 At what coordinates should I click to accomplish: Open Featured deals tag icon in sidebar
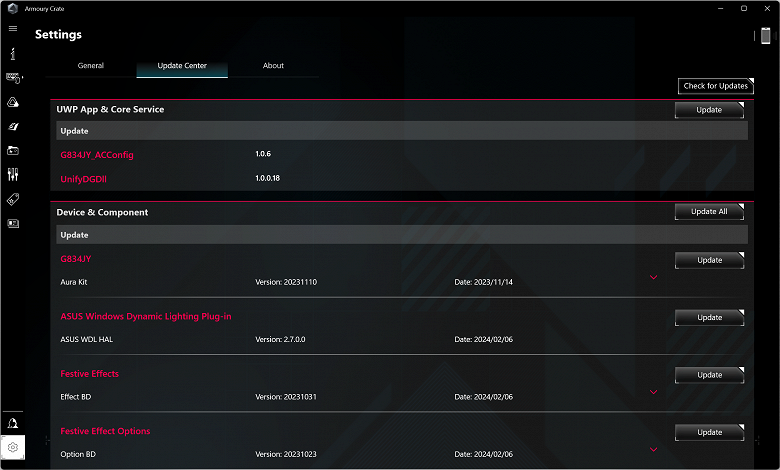13,199
